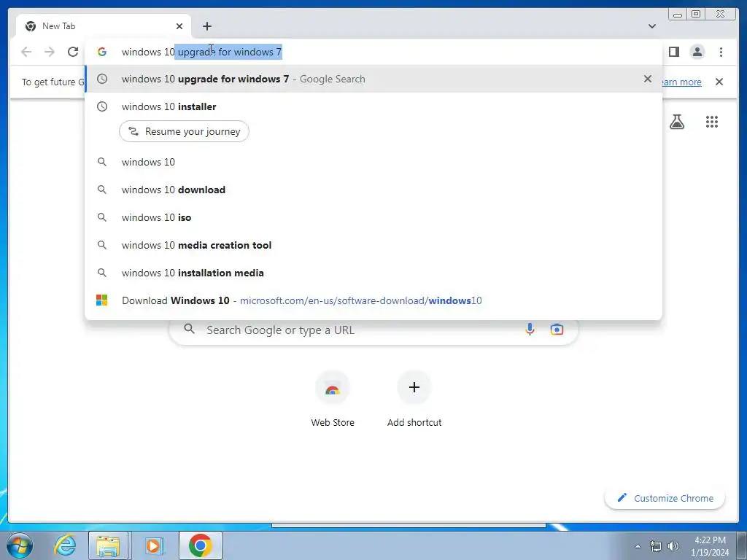Show hidden tray icons arrow
Screen dimensions: 747x560
pos(638,546)
